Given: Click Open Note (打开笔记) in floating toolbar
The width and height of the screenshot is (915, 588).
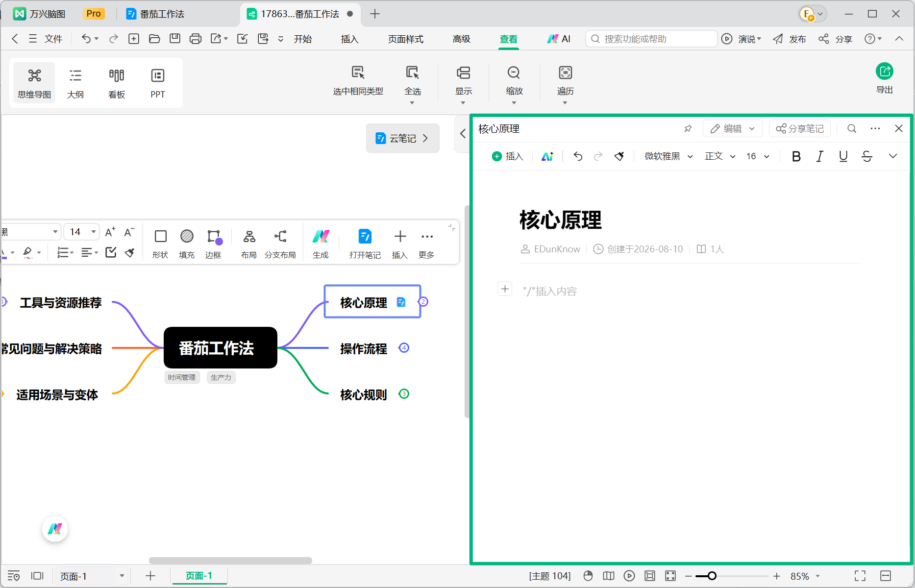Looking at the screenshot, I should coord(365,244).
